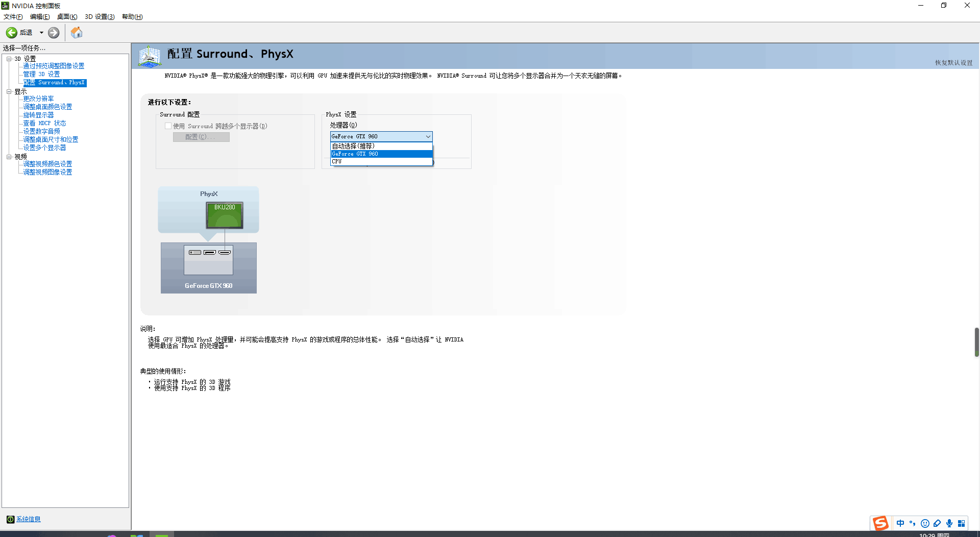Click the Surround PhysX page header icon
980x537 pixels.
150,56
